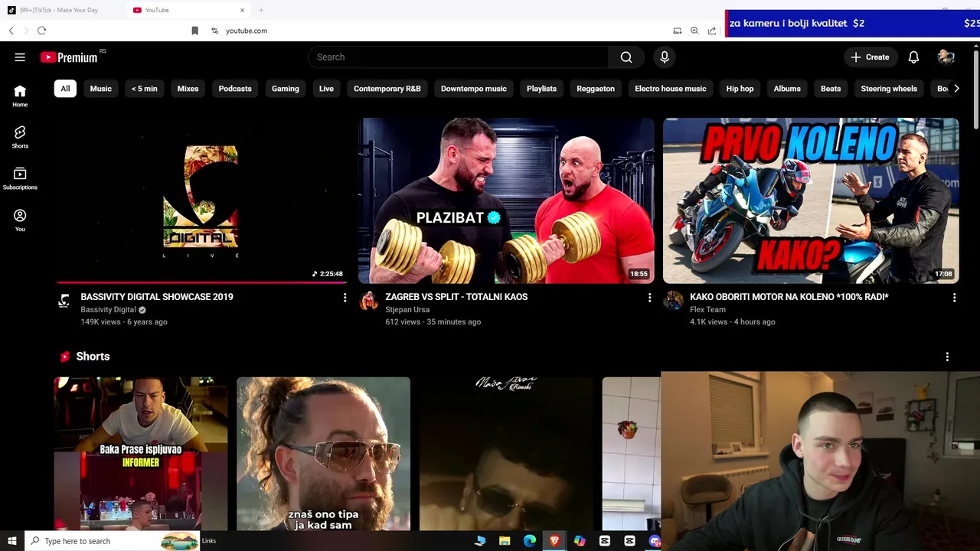Screen dimensions: 980x551
Task: Show more filter chips with right chevron
Action: [x=955, y=89]
